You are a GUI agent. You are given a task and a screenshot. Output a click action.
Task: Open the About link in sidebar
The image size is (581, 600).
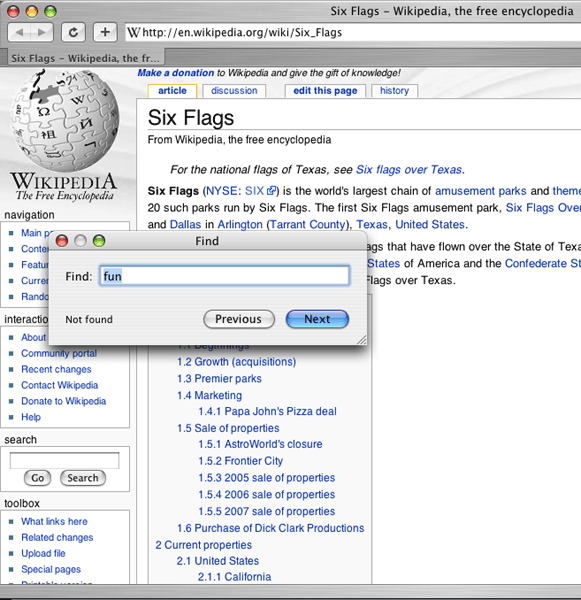coord(34,338)
